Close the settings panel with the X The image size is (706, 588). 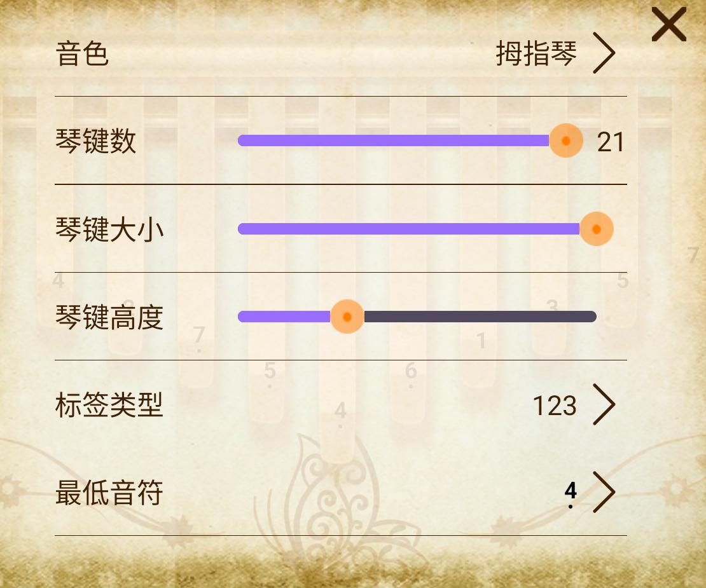point(668,27)
